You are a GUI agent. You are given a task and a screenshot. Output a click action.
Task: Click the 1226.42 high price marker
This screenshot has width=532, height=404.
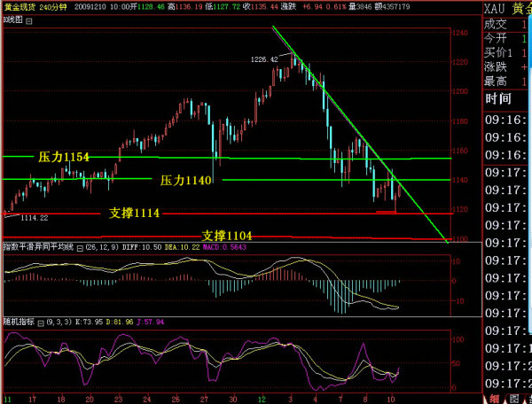pyautogui.click(x=265, y=59)
